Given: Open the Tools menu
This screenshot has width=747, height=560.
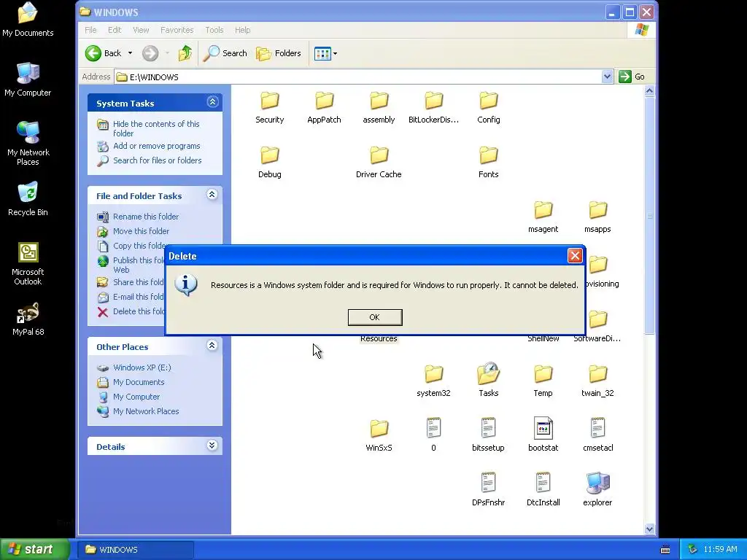Looking at the screenshot, I should tap(214, 30).
